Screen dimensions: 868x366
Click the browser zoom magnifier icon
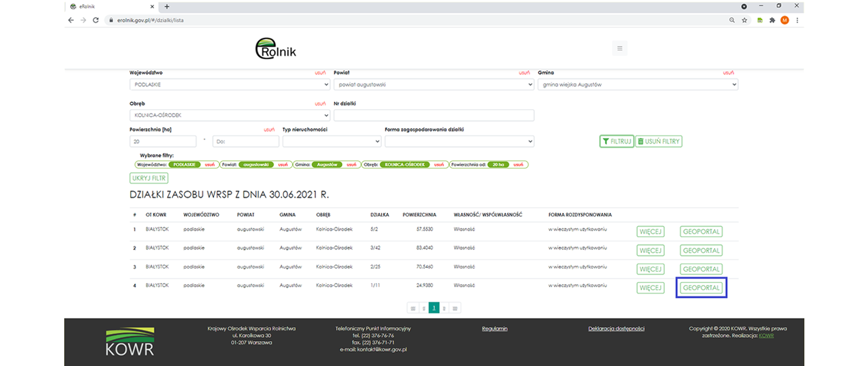732,20
